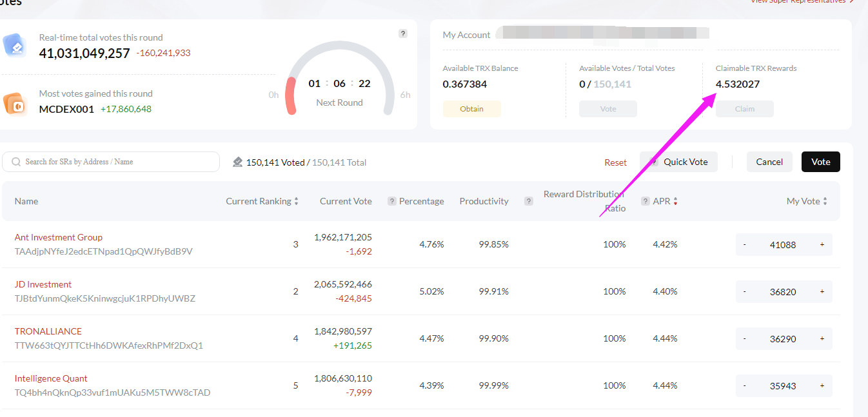Decrease votes for JD Investment
The image size is (868, 417).
point(745,291)
